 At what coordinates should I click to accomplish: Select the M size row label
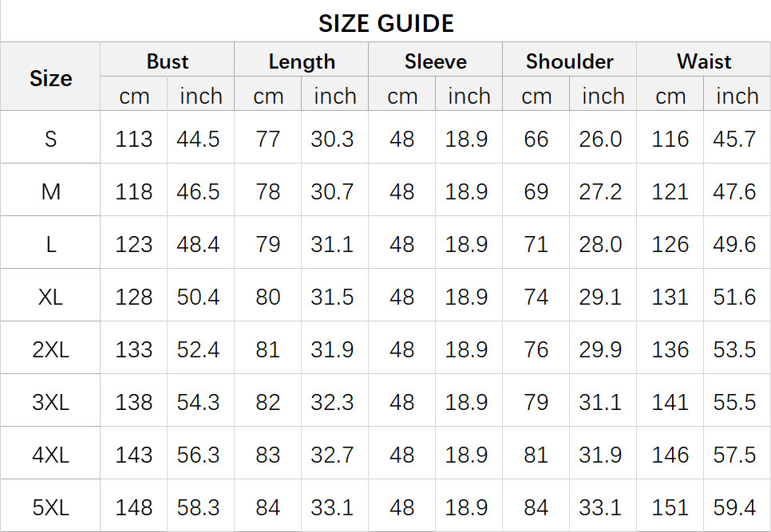click(50, 191)
